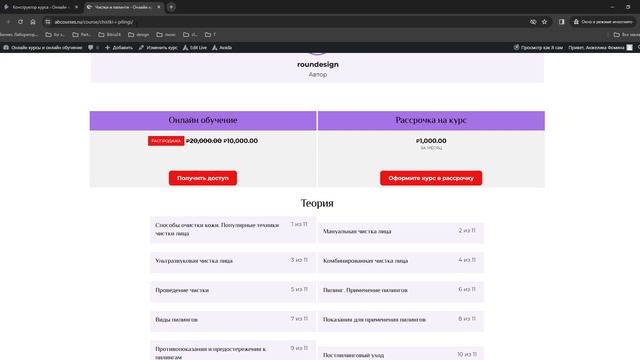The width and height of the screenshot is (640, 360).
Task: Click the 'Получить доступ' button
Action: (x=203, y=178)
